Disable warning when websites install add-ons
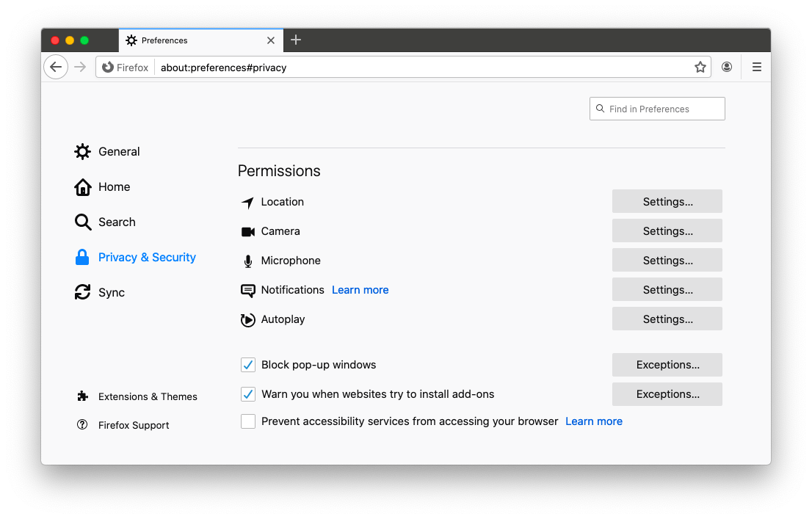The width and height of the screenshot is (812, 519). coord(247,394)
